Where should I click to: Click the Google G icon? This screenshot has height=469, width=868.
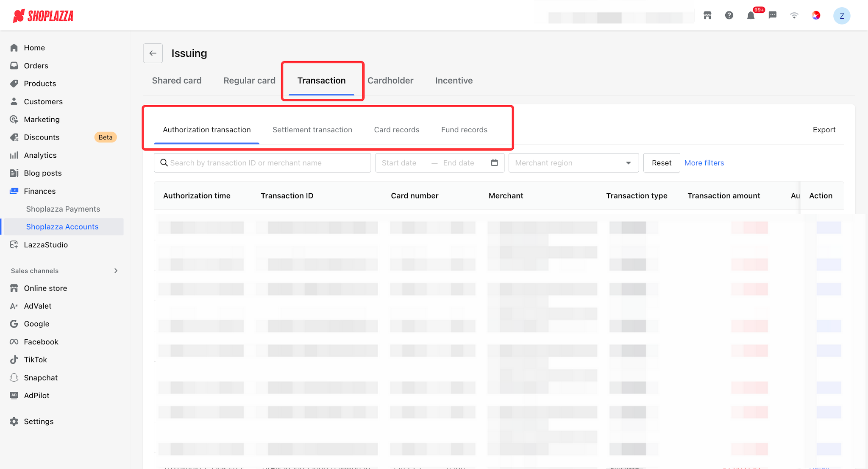click(14, 324)
